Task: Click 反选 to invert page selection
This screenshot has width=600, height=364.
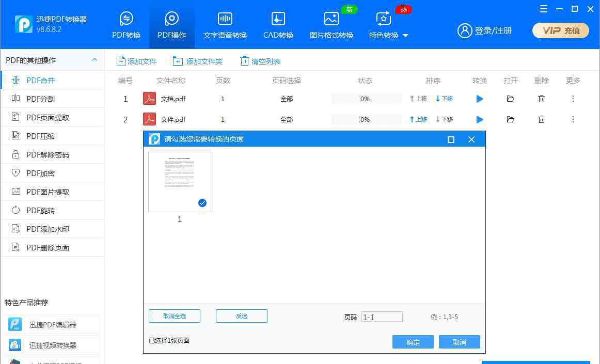Action: pos(241,316)
